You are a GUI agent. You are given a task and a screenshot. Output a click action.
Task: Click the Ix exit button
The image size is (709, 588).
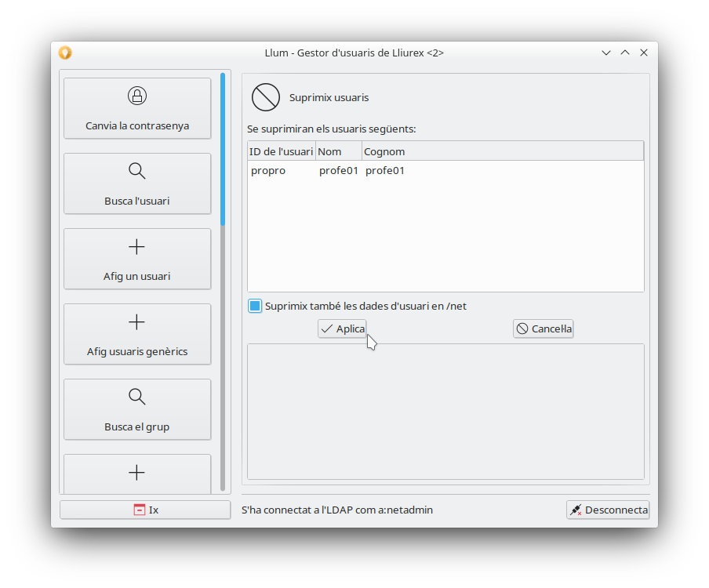[145, 510]
